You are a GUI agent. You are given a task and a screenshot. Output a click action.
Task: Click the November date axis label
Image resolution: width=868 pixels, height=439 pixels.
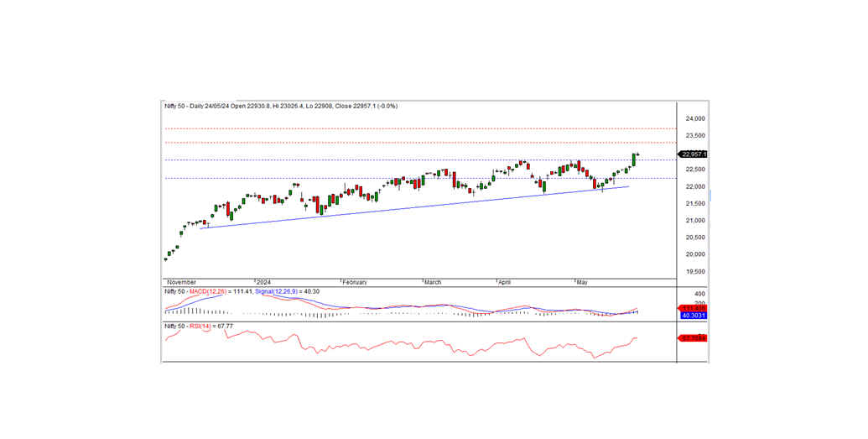coord(182,282)
